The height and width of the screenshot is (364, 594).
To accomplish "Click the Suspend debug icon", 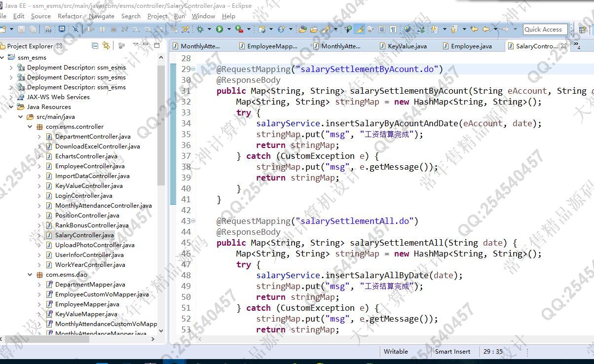I will tap(102, 30).
